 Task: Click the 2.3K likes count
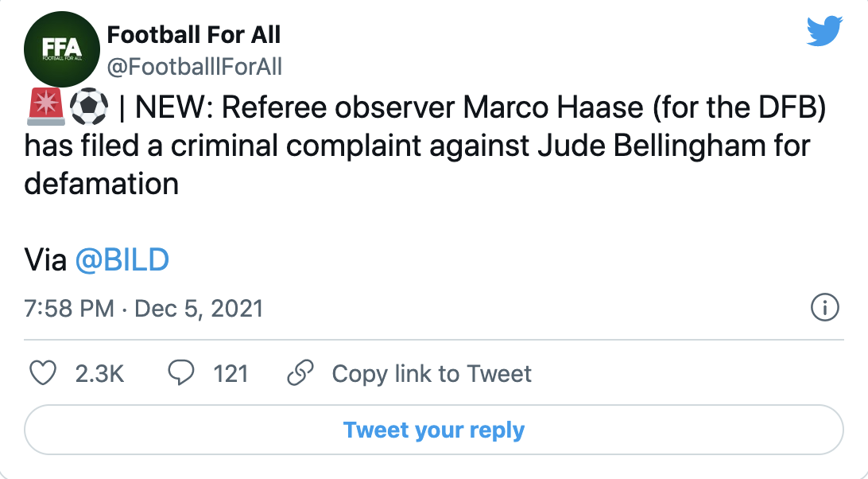99,373
